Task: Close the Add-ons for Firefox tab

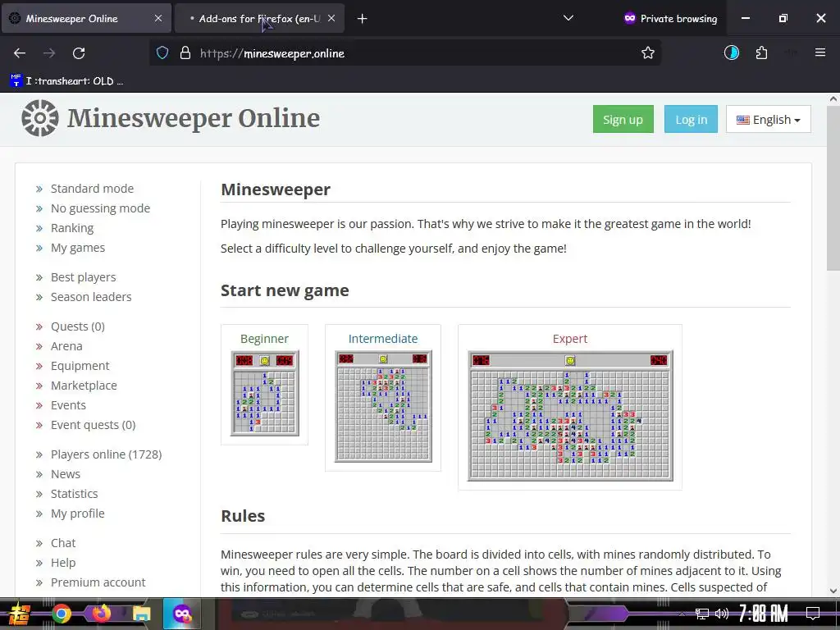Action: (331, 18)
